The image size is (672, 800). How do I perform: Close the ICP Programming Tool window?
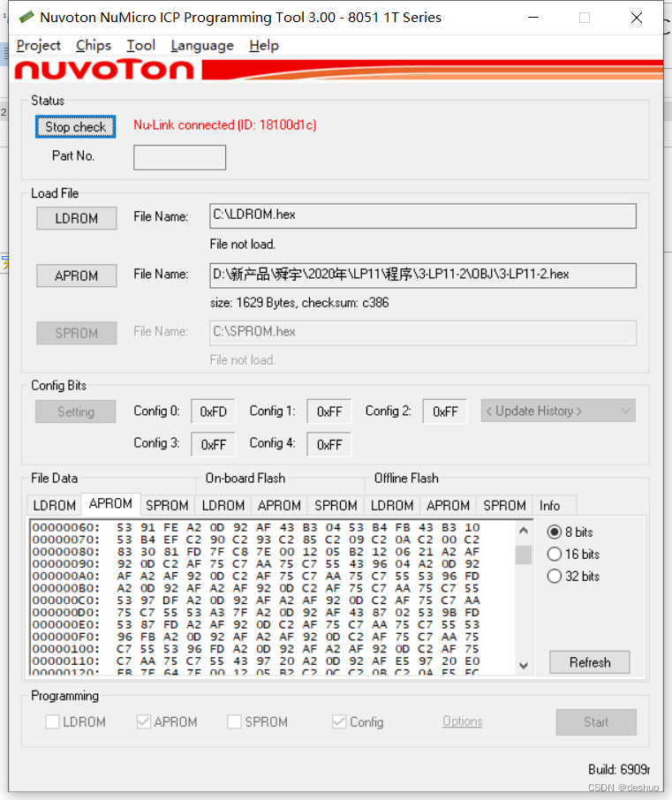pyautogui.click(x=637, y=18)
